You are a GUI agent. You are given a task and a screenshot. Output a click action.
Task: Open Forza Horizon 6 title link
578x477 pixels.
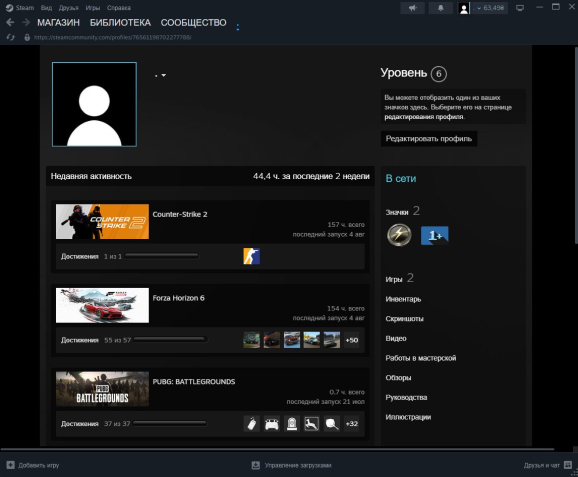click(x=178, y=298)
